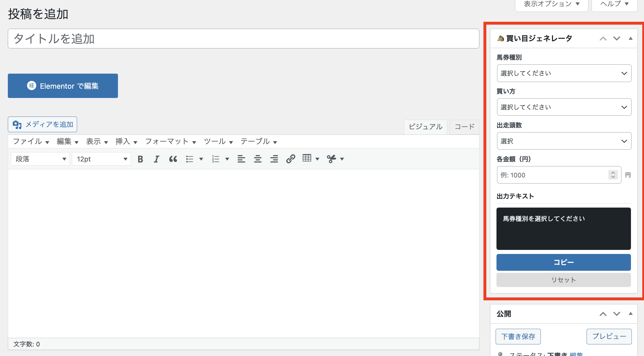Image resolution: width=644 pixels, height=356 pixels.
Task: Switch to the コード editor tab
Action: click(464, 127)
